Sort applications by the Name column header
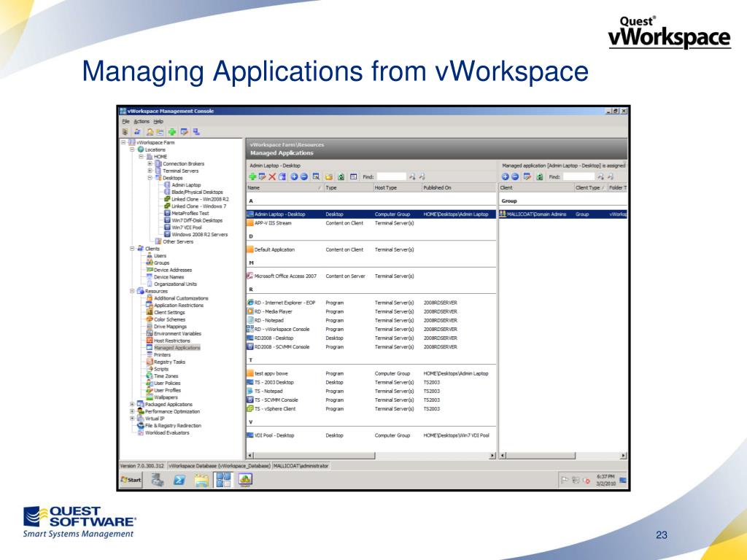This screenshot has width=747, height=560. point(285,187)
